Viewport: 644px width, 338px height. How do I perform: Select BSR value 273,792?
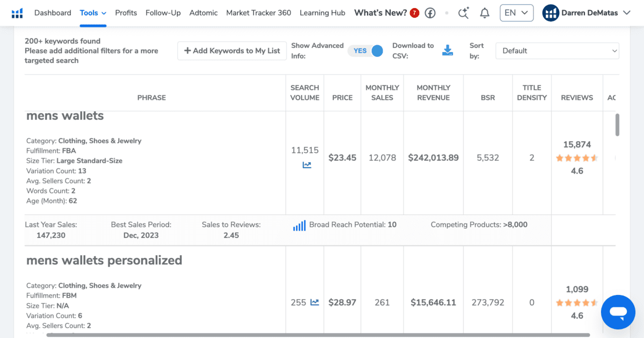(488, 303)
